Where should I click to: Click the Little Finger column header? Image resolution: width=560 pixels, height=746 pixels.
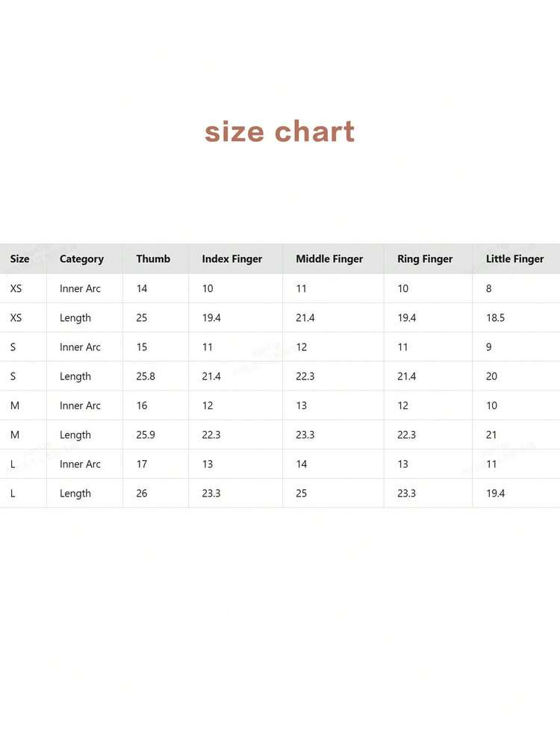(x=515, y=259)
